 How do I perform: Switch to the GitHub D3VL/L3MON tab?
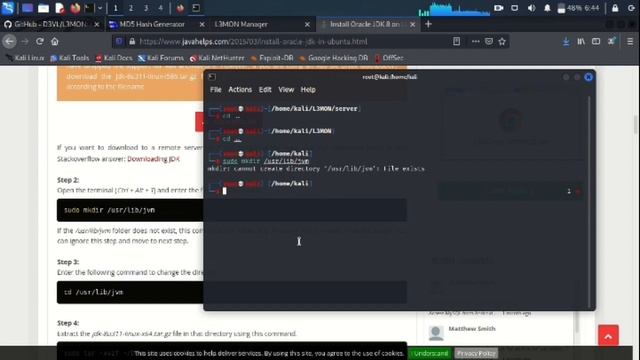pyautogui.click(x=50, y=24)
